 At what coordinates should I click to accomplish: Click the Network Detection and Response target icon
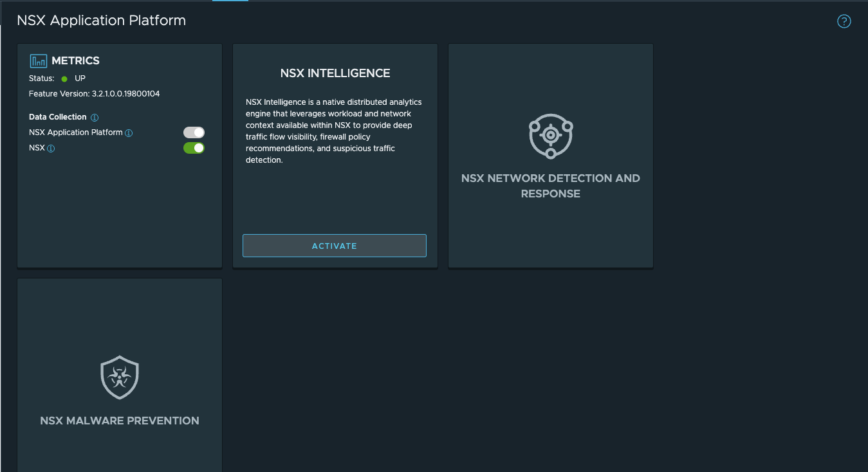551,136
